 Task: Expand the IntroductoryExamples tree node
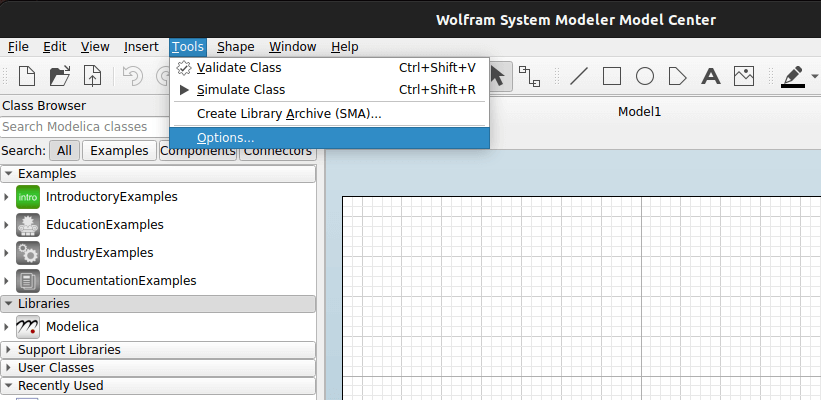6,197
